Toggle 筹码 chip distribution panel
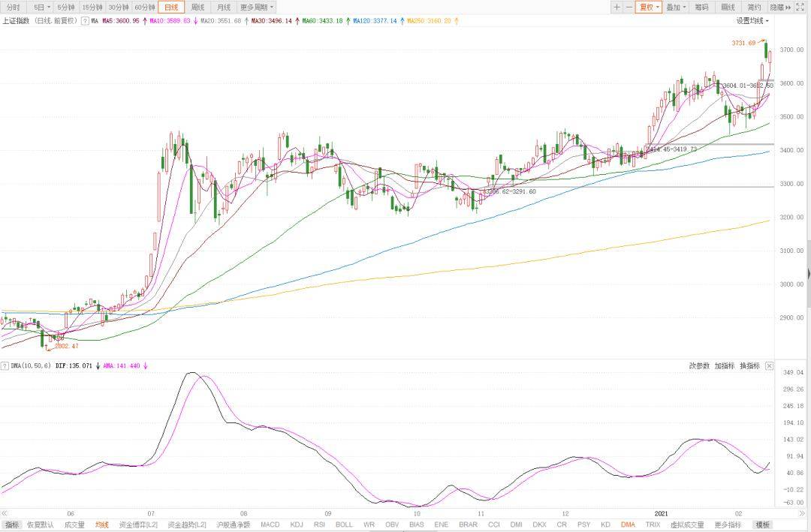This screenshot has height=532, width=811. [x=701, y=8]
